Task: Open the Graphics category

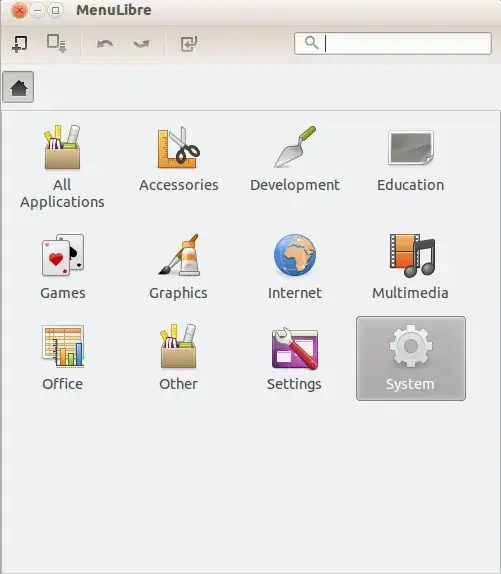Action: pos(179,267)
